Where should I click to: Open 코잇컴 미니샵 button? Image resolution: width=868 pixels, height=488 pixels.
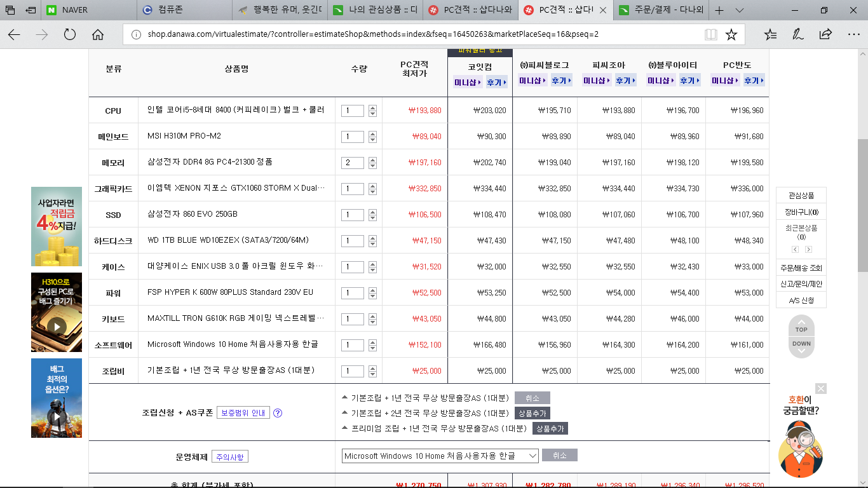point(468,82)
